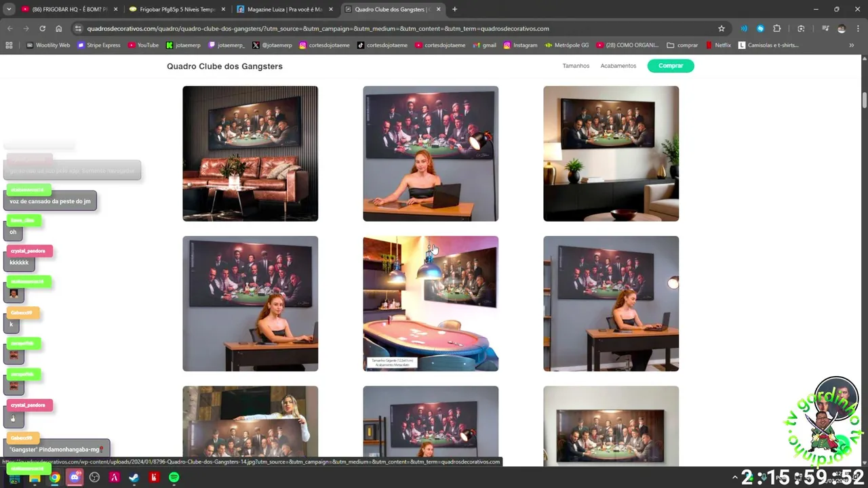Screen dimensions: 868x488
Task: Open Wootility Web bookmark
Action: pos(48,45)
